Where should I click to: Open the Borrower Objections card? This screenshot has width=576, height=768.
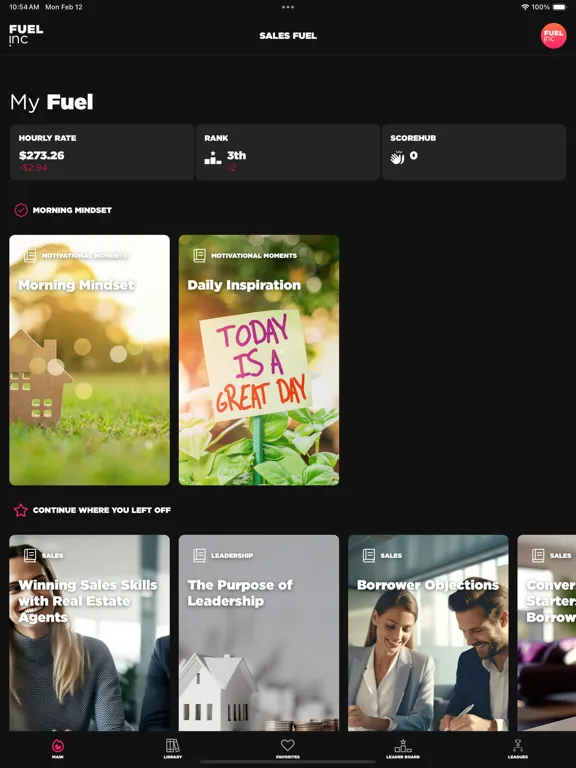428,633
